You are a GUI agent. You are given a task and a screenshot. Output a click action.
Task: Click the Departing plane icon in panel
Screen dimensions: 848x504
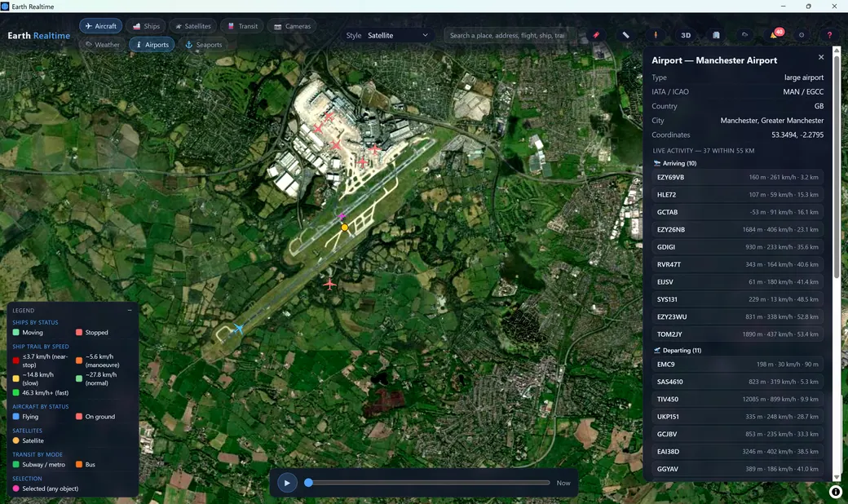click(657, 351)
